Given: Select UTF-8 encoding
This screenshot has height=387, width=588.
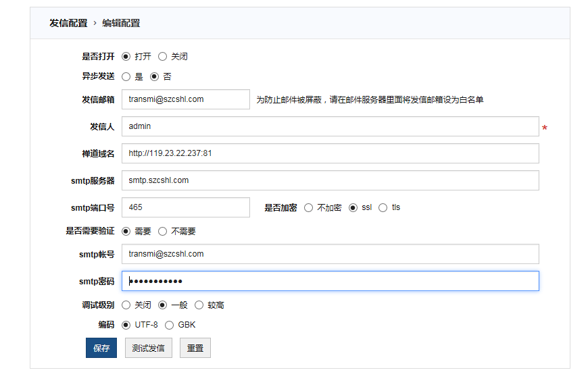Looking at the screenshot, I should (126, 325).
